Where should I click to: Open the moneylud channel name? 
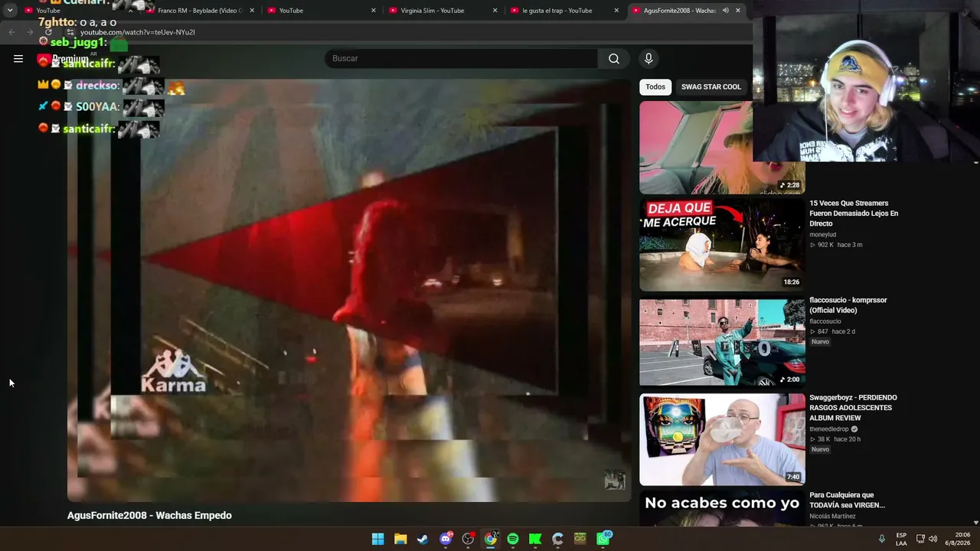point(822,235)
